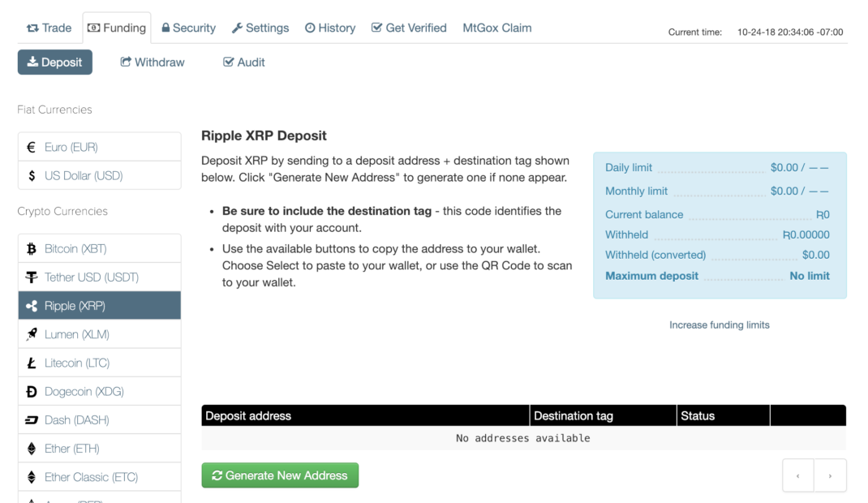868x503 pixels.
Task: Select Ripple (XRP) entry
Action: click(x=100, y=306)
